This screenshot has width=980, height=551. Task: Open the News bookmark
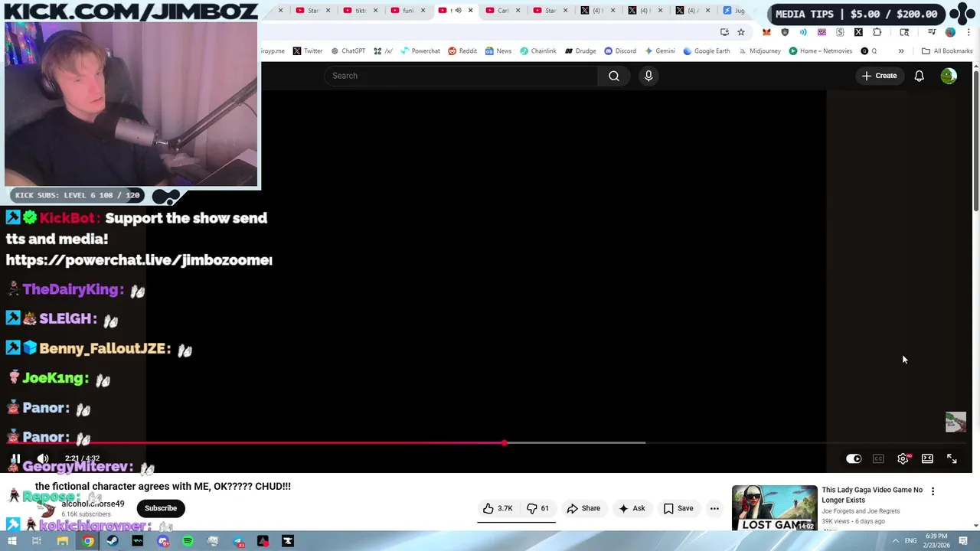pos(498,51)
